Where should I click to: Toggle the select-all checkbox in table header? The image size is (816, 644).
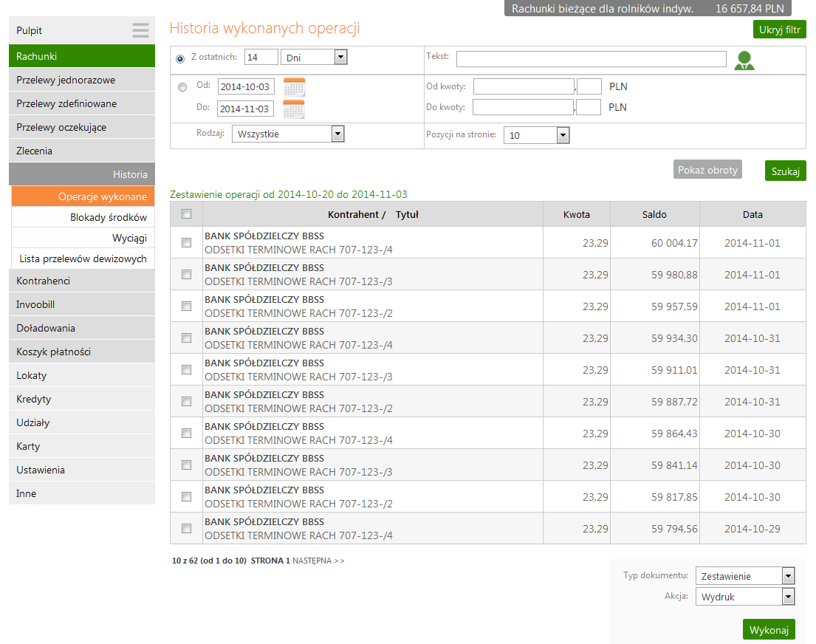click(x=186, y=214)
